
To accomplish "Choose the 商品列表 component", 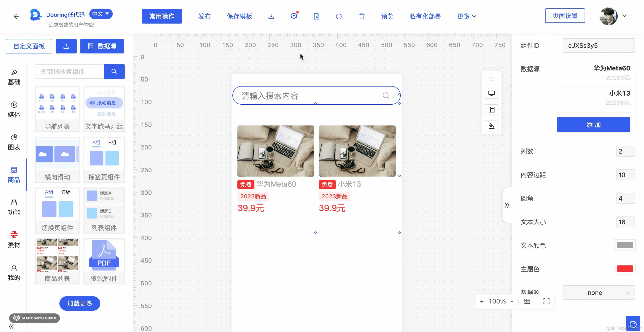I will click(x=57, y=261).
